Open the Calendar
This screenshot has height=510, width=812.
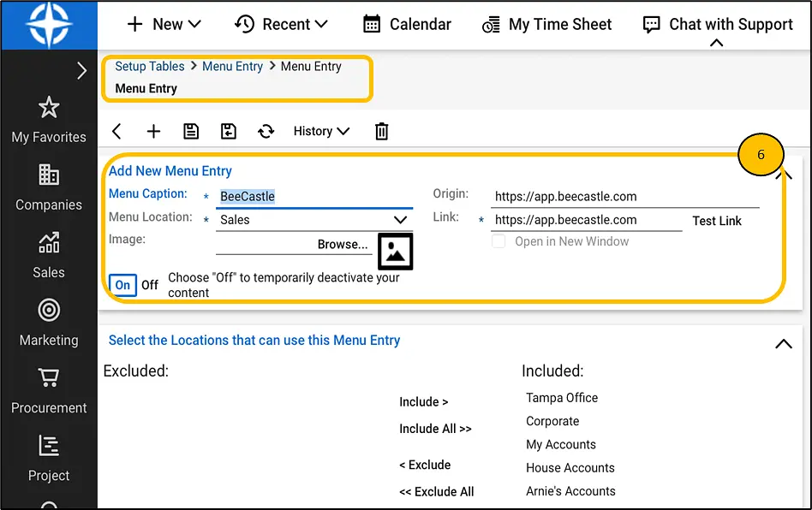(x=407, y=24)
